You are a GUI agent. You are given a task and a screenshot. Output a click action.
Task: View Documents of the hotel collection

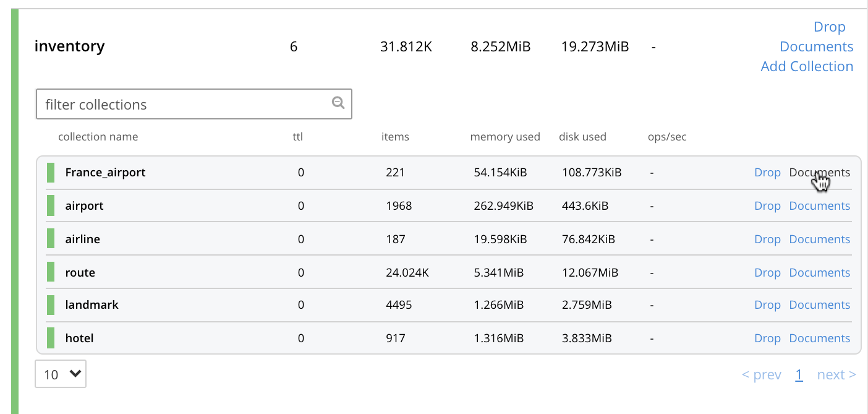click(819, 339)
